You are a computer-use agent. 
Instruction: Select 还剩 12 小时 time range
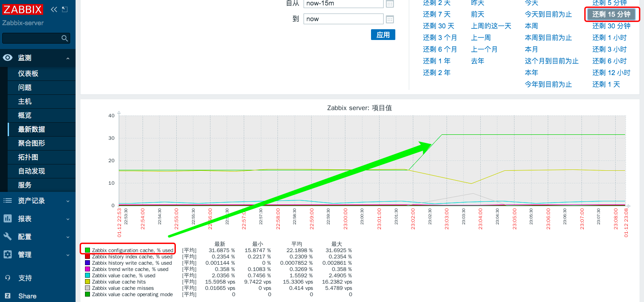611,73
